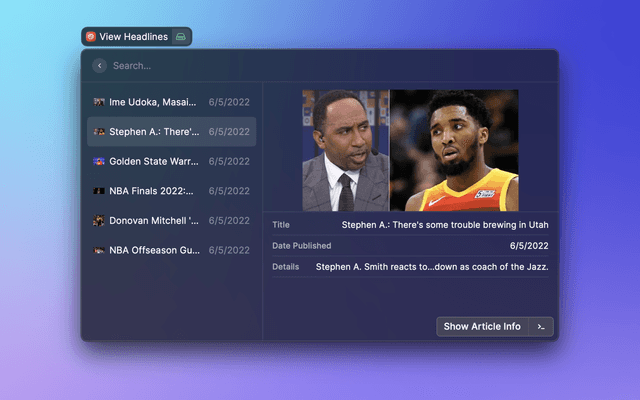Select the Donovan Mitchell headline
Viewport: 640px width, 400px height.
(x=153, y=220)
